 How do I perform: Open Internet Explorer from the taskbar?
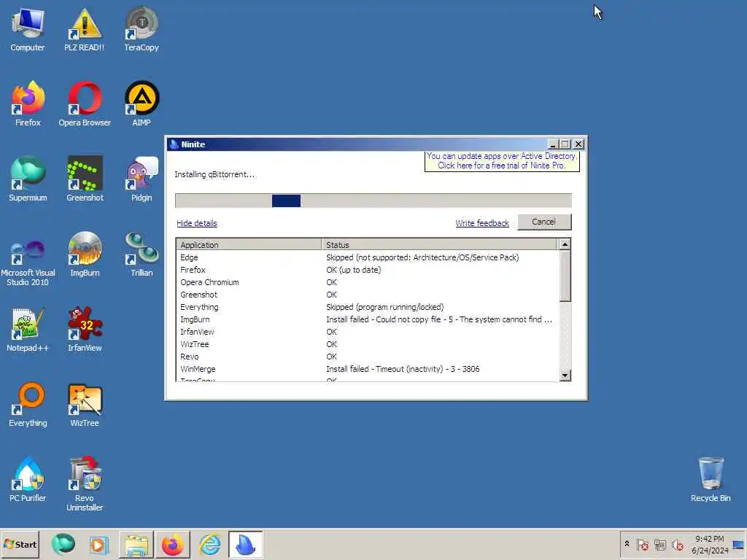pos(209,544)
